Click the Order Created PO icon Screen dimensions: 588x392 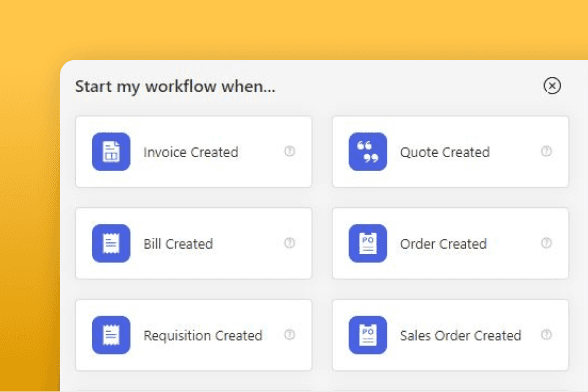point(368,243)
